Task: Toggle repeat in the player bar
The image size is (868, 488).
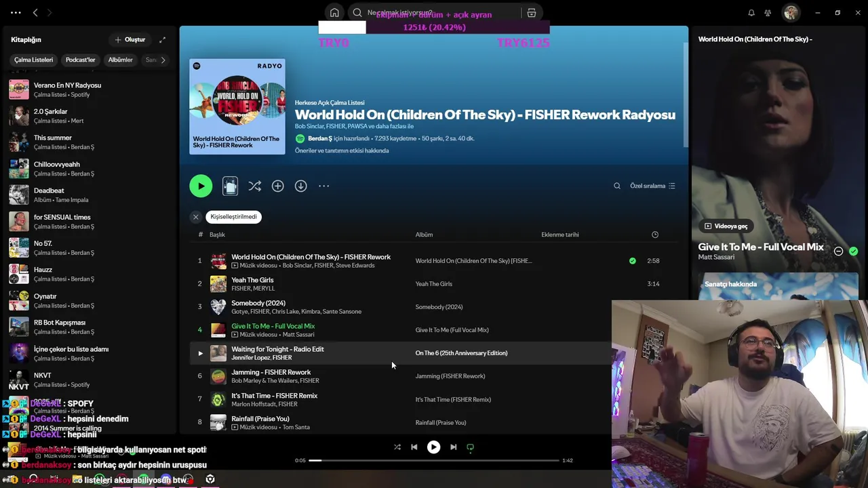Action: (470, 447)
